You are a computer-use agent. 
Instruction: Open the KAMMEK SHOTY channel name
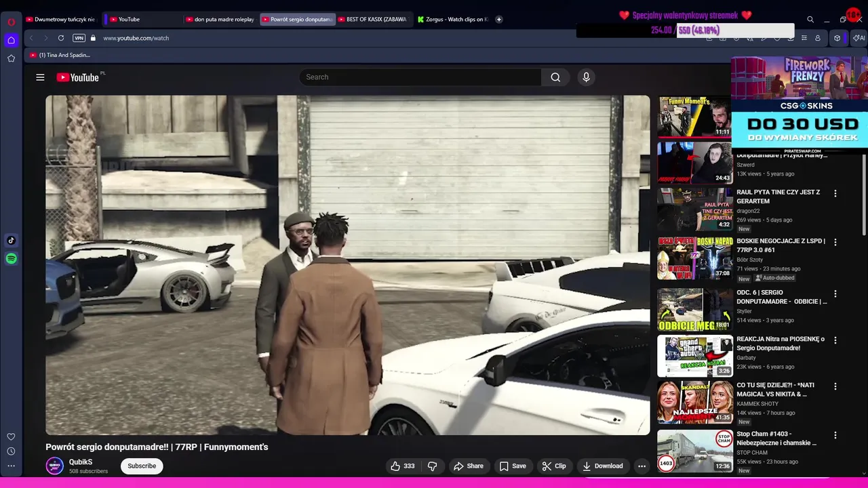pos(757,404)
